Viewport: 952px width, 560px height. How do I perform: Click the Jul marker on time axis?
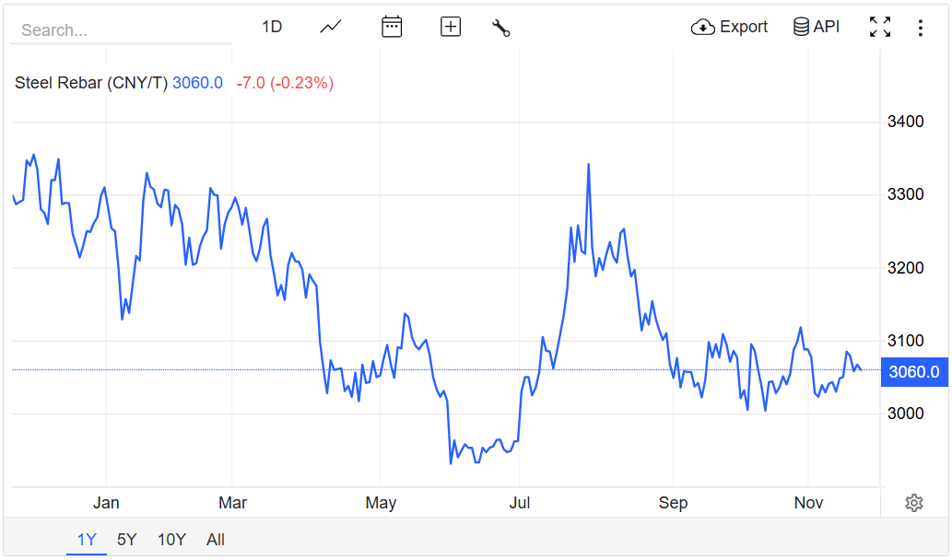520,503
